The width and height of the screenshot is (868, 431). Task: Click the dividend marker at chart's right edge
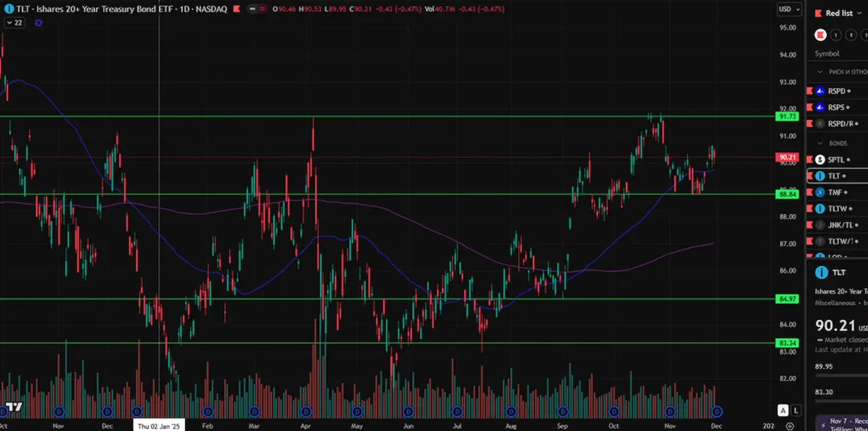pyautogui.click(x=716, y=411)
